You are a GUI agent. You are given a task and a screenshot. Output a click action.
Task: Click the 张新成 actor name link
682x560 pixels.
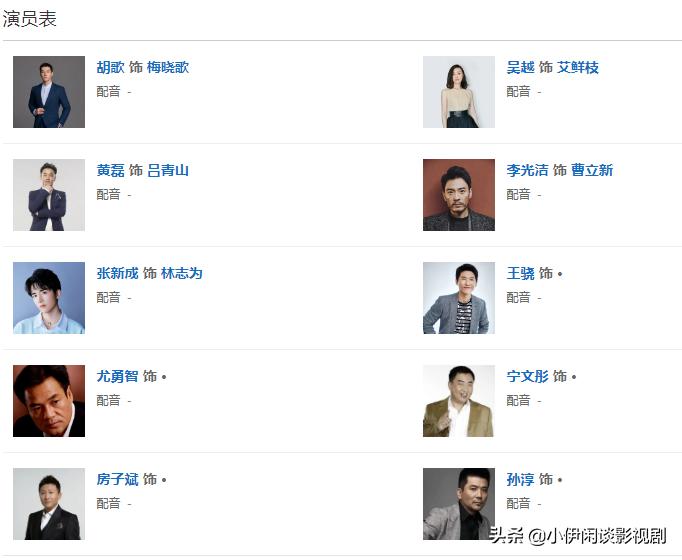[117, 274]
